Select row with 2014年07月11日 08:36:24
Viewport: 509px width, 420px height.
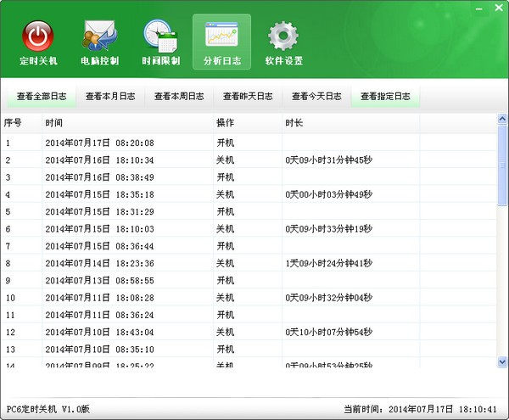click(249, 315)
